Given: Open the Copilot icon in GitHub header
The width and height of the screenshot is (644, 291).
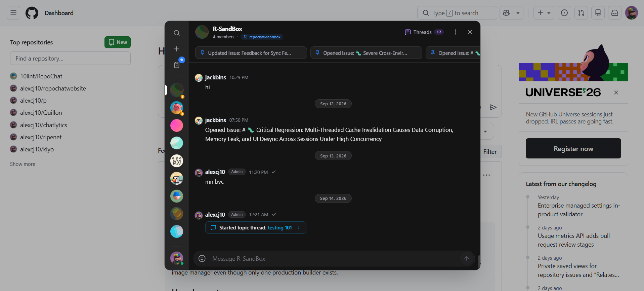Looking at the screenshot, I should (506, 13).
